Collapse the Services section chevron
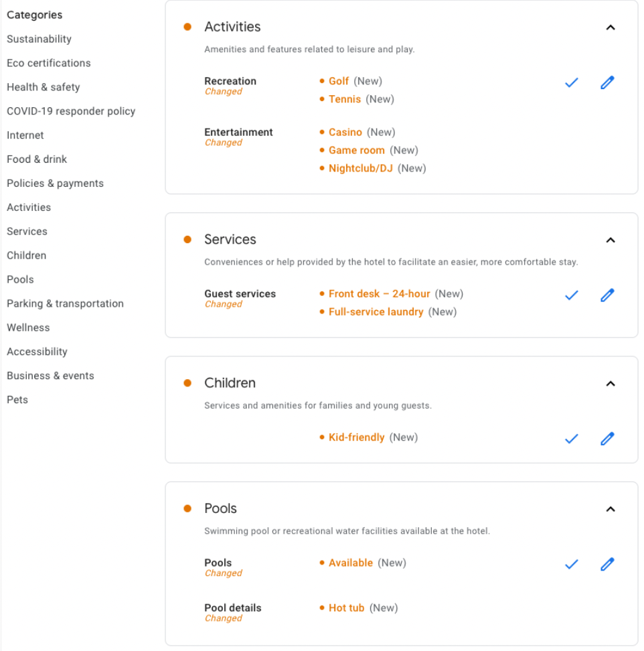 click(610, 240)
